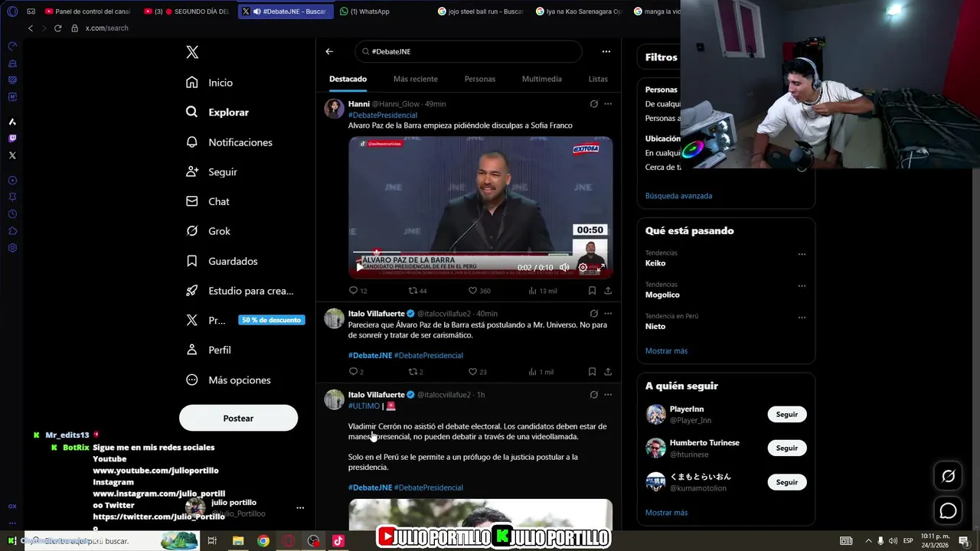Open Task View on Windows taskbar
The image size is (980, 551).
click(213, 541)
